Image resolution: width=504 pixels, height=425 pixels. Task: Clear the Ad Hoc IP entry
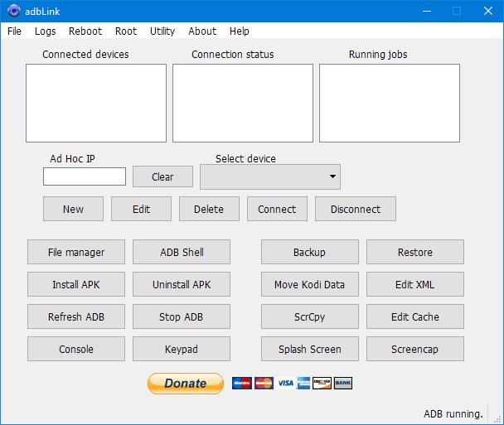click(162, 176)
